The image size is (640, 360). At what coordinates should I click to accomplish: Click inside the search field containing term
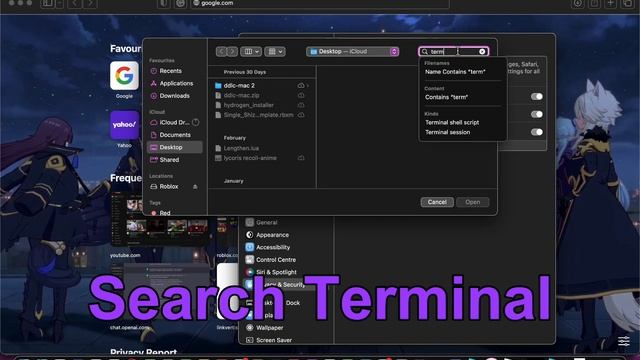[x=453, y=51]
